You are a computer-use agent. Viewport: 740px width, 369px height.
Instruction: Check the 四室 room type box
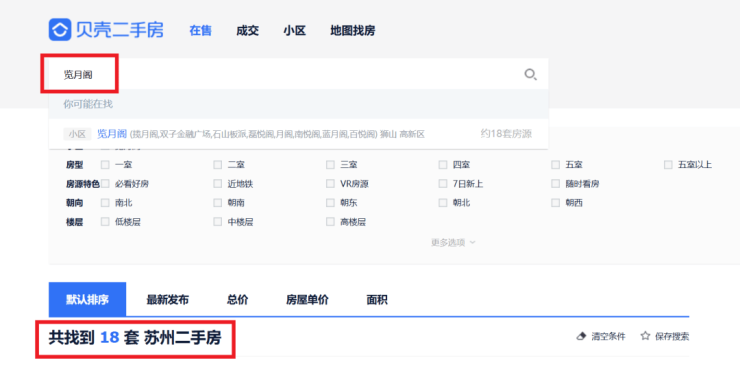coord(443,165)
